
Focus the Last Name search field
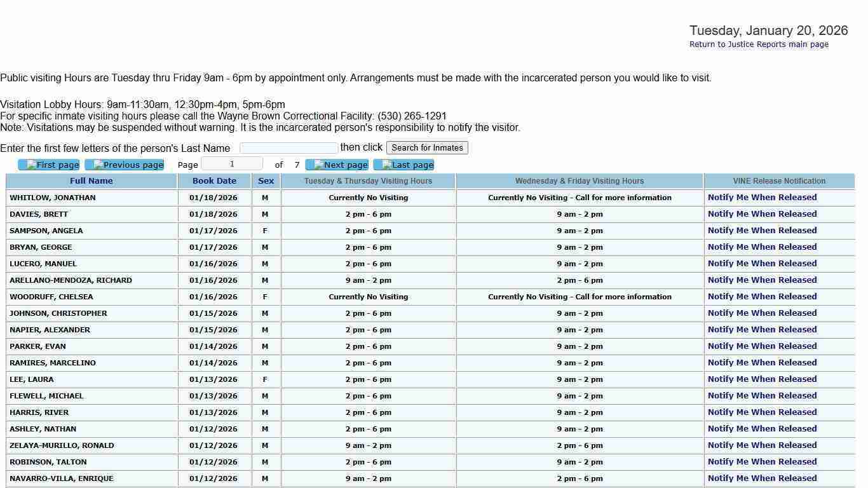point(288,148)
